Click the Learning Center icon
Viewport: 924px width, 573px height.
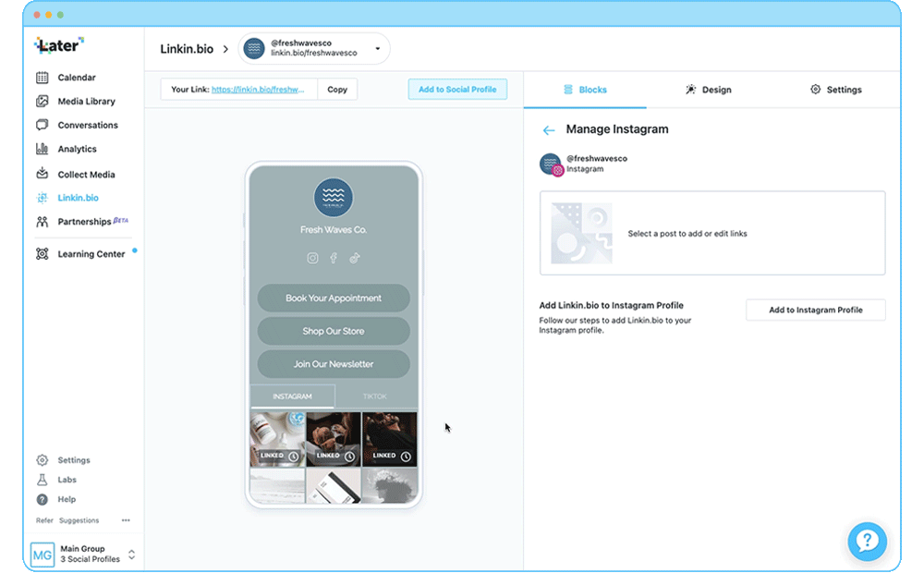(x=42, y=254)
